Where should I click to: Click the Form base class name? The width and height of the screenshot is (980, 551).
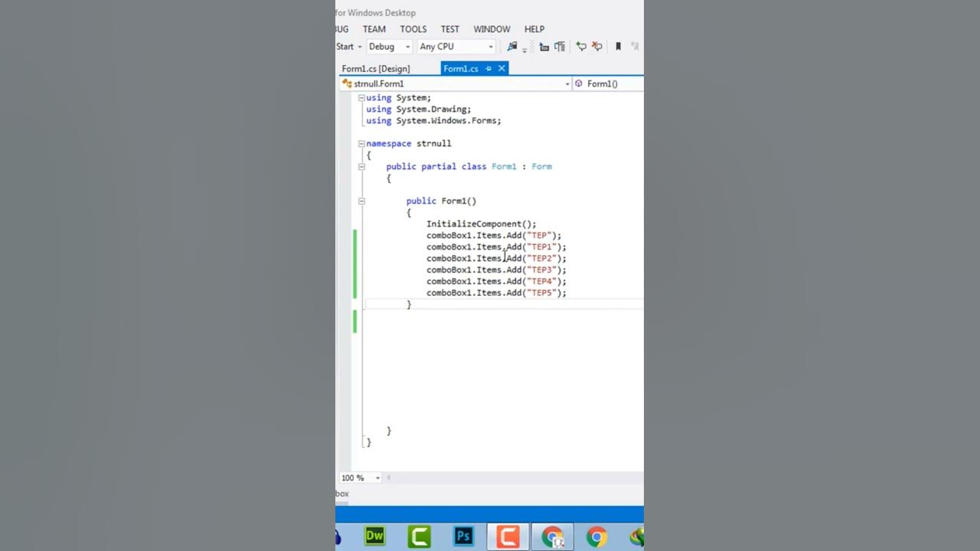coord(542,167)
